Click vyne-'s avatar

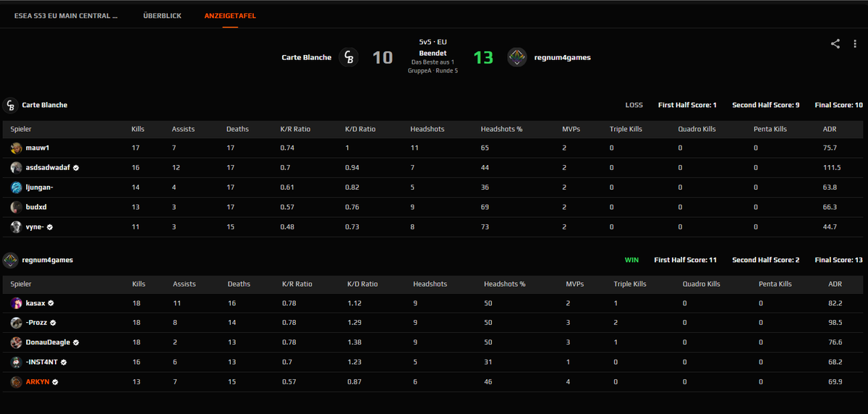[x=16, y=227]
